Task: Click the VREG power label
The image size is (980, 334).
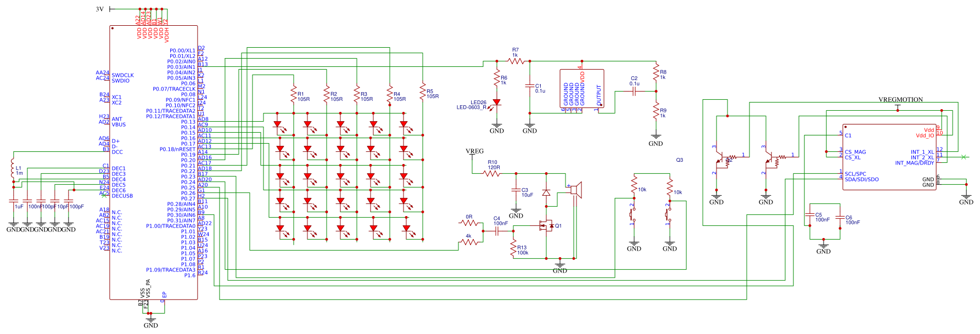Action: (475, 151)
